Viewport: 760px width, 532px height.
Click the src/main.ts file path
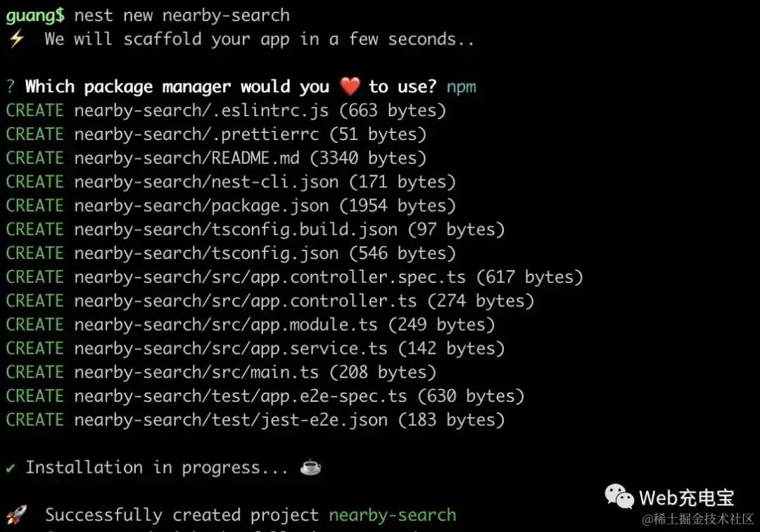[x=196, y=372]
